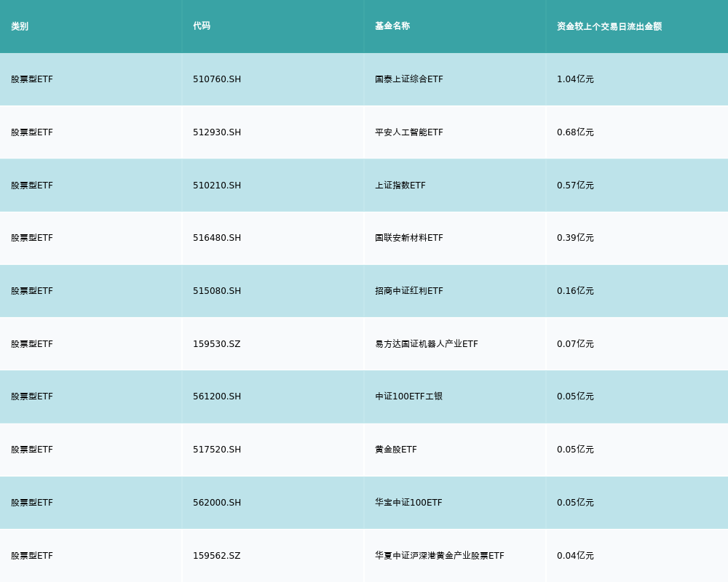Click 股票型ETF in the 516480.SH row
The height and width of the screenshot is (582, 728).
click(x=32, y=238)
